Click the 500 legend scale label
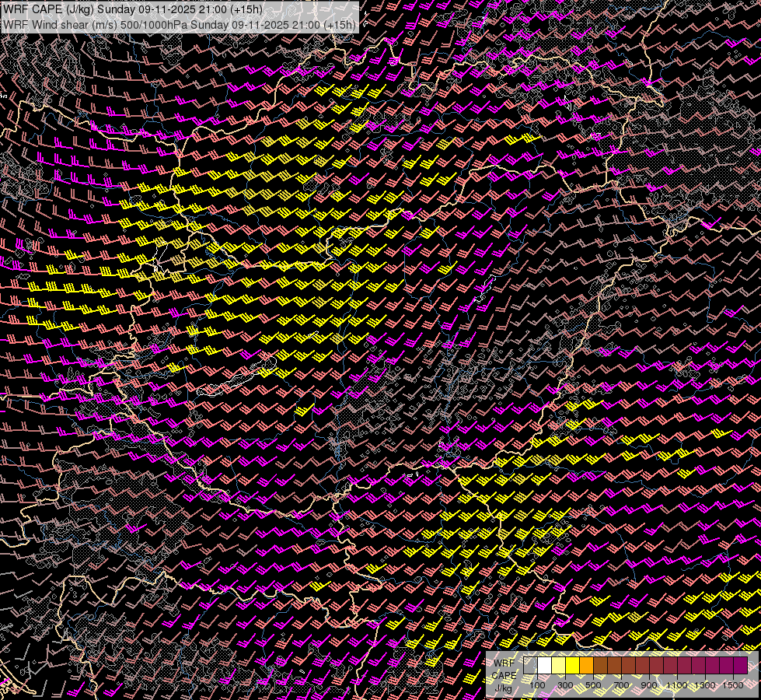Image resolution: width=761 pixels, height=700 pixels. (x=593, y=684)
